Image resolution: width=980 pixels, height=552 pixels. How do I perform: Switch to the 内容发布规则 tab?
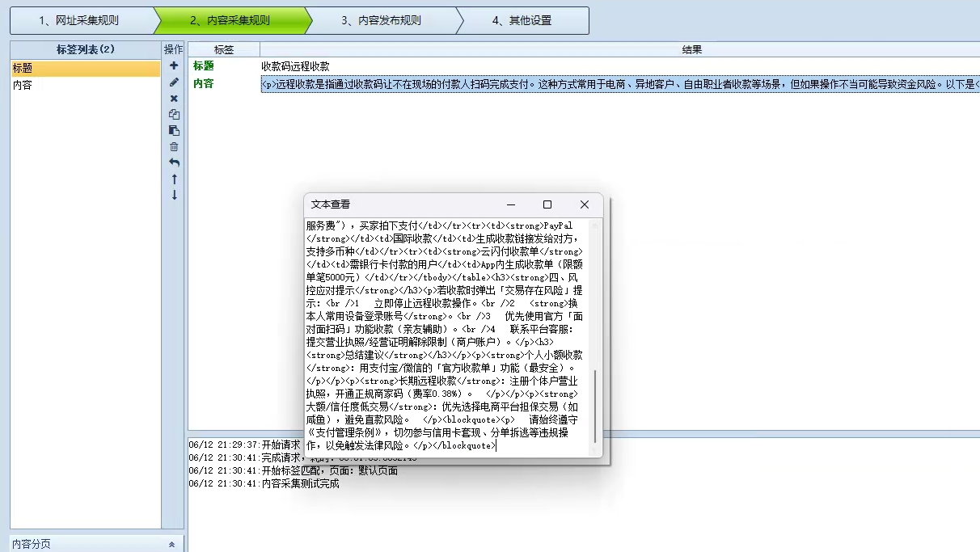[380, 20]
